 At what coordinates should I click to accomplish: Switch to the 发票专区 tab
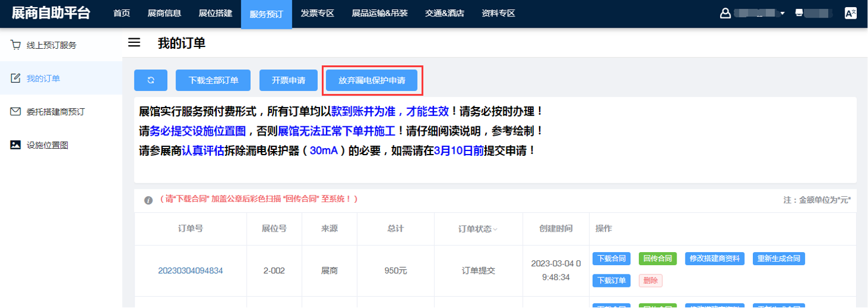coord(317,13)
